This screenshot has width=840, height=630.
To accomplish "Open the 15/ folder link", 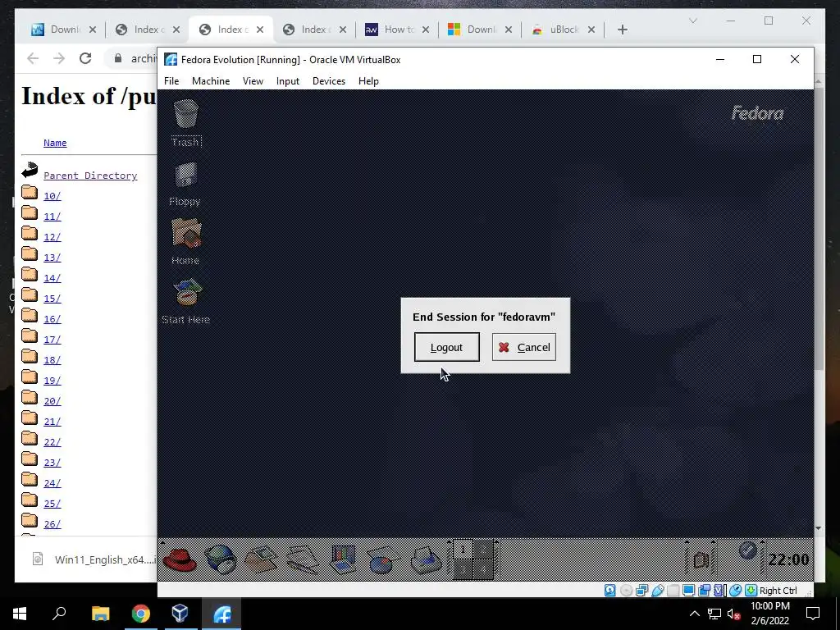I will point(52,299).
